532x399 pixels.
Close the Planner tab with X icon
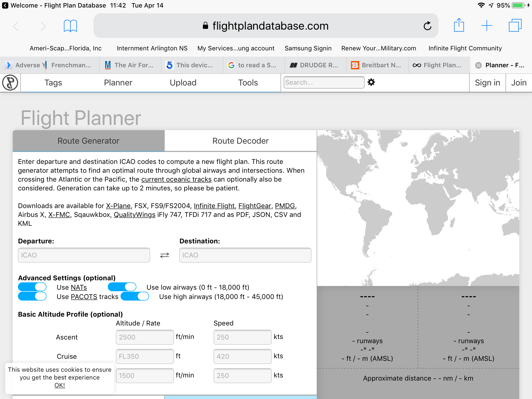tap(478, 65)
